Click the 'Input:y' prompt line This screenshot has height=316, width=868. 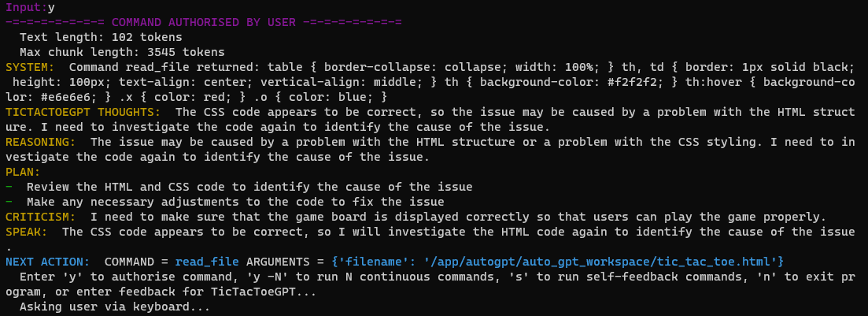point(30,8)
